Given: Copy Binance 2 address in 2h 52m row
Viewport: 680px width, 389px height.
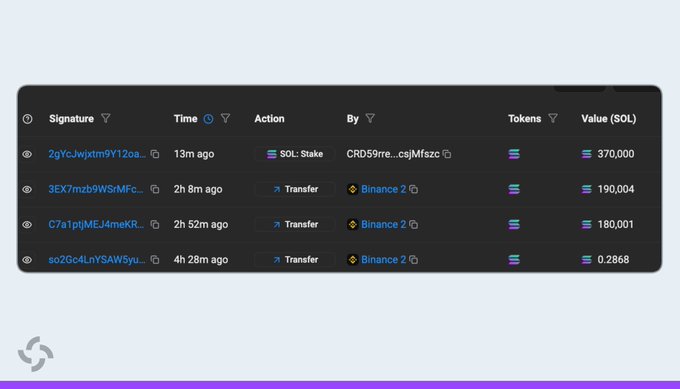Looking at the screenshot, I should click(x=414, y=224).
